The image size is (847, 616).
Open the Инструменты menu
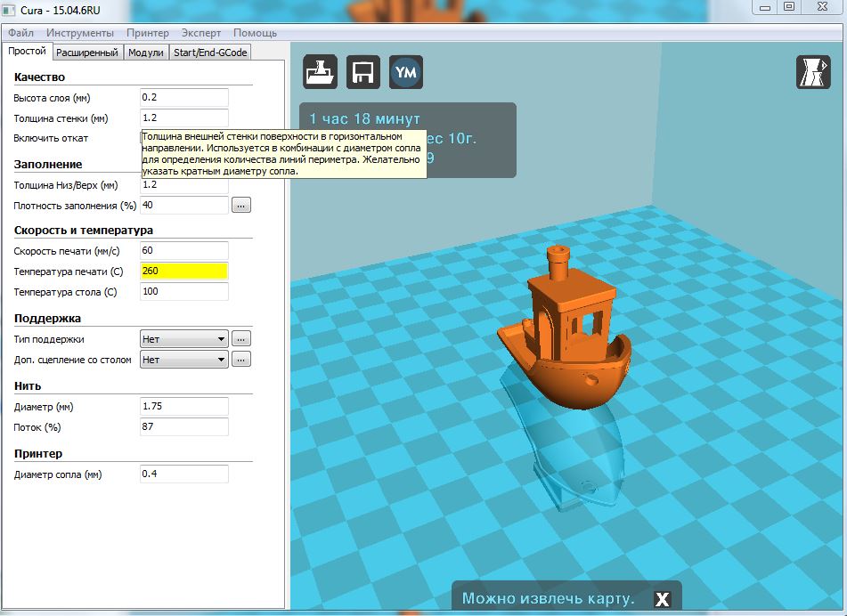click(80, 33)
